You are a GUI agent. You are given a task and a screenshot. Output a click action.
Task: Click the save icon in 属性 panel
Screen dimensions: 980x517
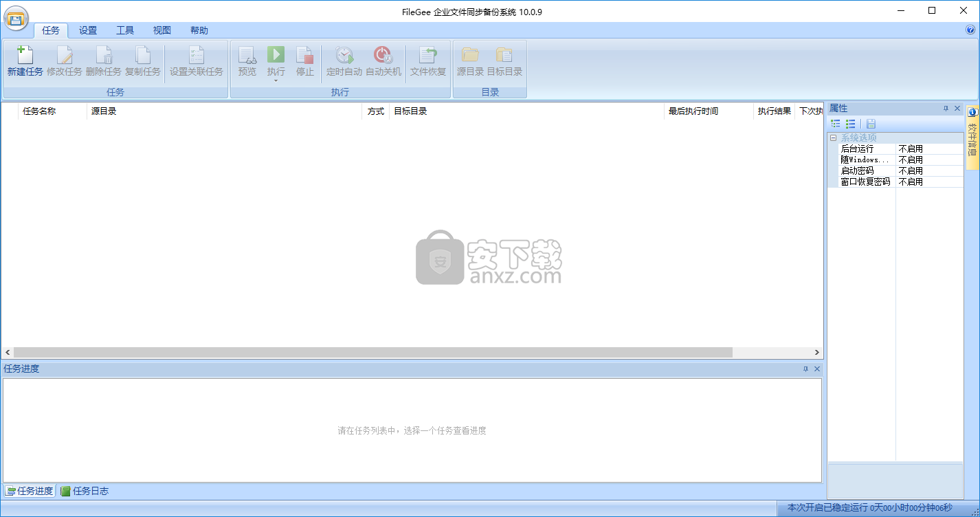871,124
